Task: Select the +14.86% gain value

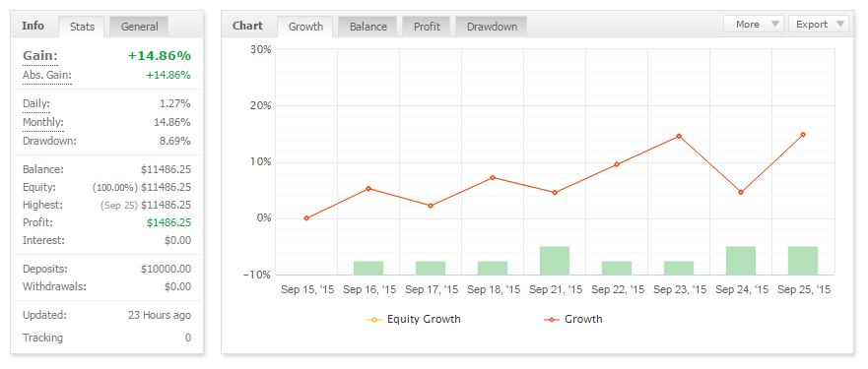Action: point(160,56)
